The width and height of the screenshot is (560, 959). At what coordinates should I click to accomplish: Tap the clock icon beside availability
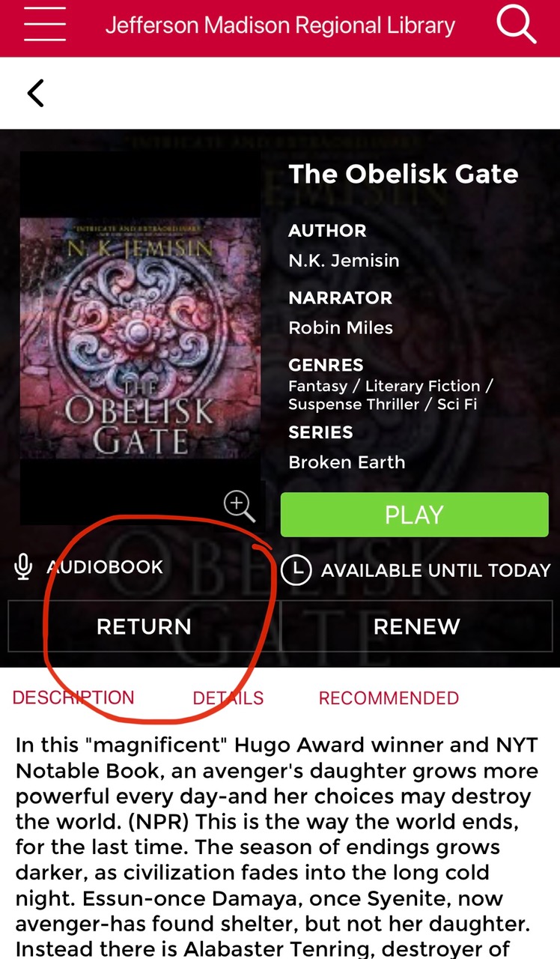coord(296,570)
